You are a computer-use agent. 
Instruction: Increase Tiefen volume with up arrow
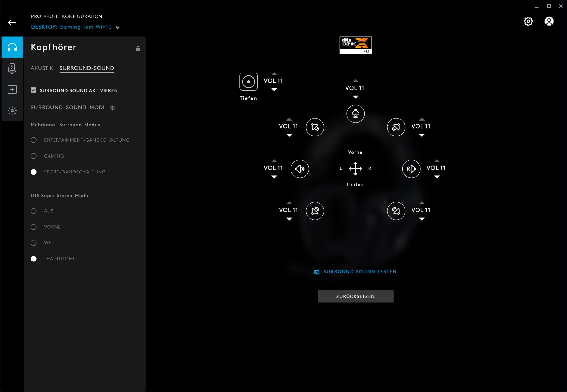274,74
